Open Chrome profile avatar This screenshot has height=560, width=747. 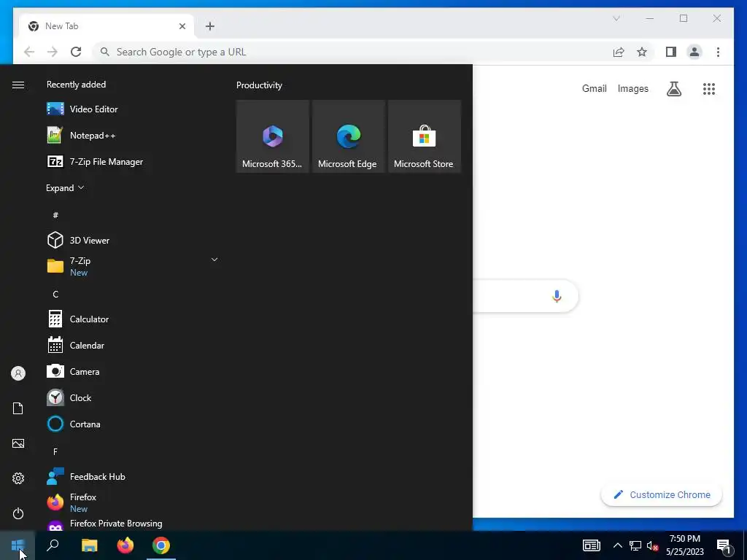(x=694, y=52)
